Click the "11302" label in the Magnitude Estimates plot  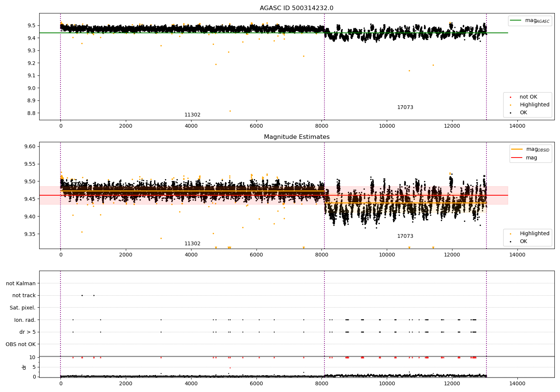click(192, 244)
